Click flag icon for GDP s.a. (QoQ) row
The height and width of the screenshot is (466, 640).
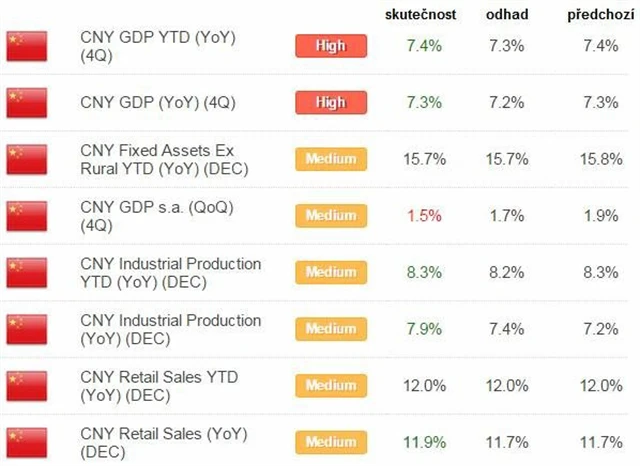[x=27, y=215]
